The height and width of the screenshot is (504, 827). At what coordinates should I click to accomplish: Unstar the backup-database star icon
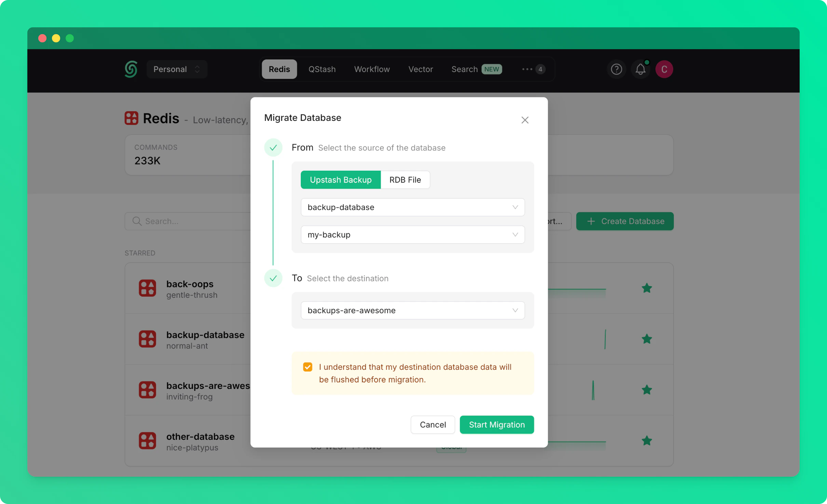[647, 339]
